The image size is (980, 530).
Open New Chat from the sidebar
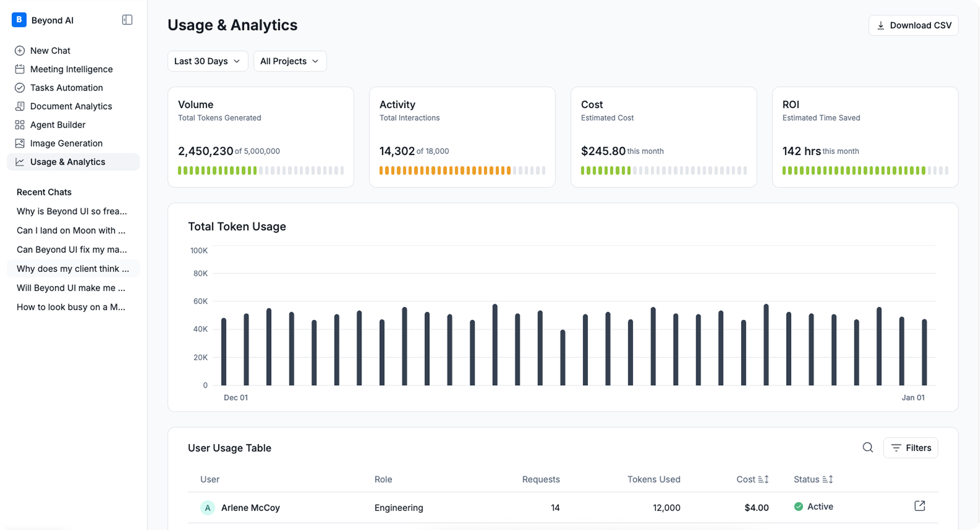coord(73,51)
